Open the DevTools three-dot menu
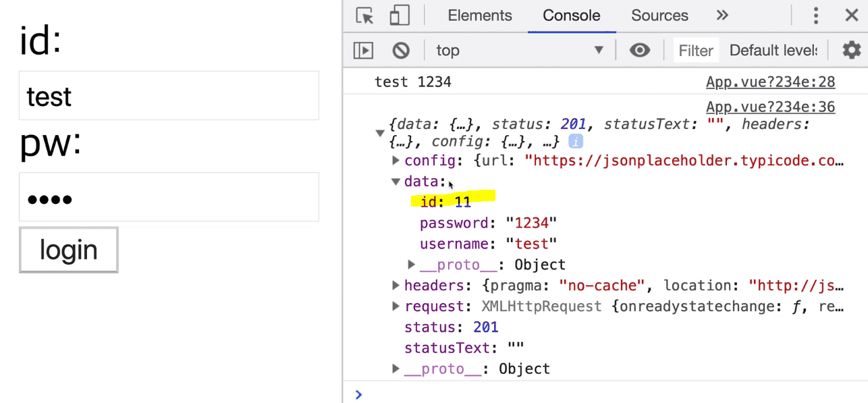The width and height of the screenshot is (868, 403). point(816,16)
